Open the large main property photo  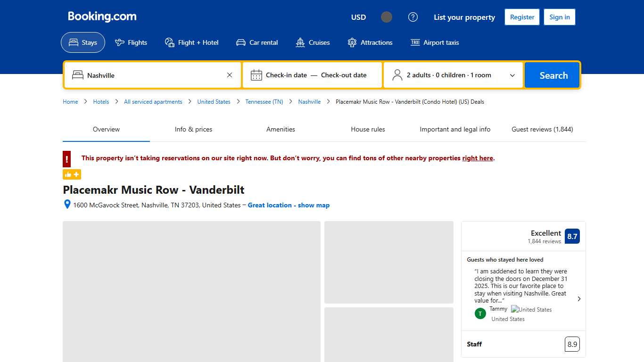(x=191, y=291)
